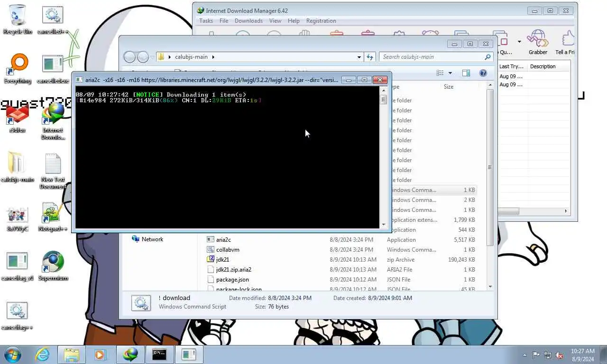The image size is (607, 364).
Task: Click the Explorer vertical file list scrollbar
Action: tap(490, 167)
